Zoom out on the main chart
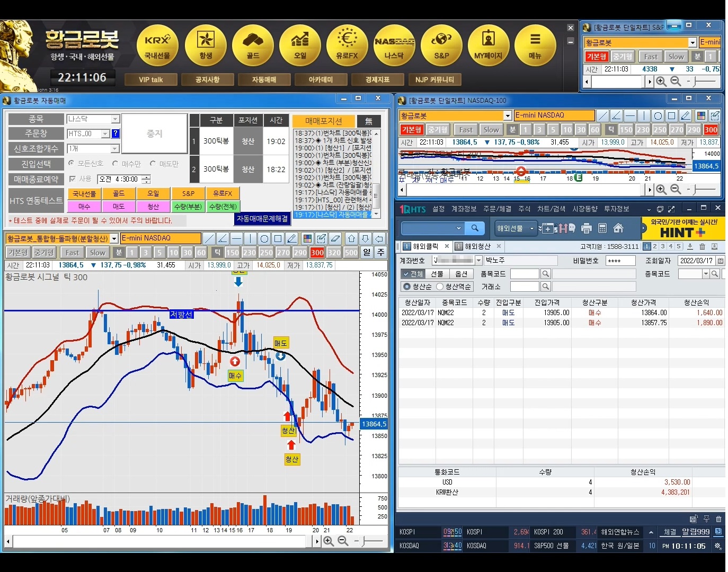Viewport: 728px width, 572px height. [343, 541]
